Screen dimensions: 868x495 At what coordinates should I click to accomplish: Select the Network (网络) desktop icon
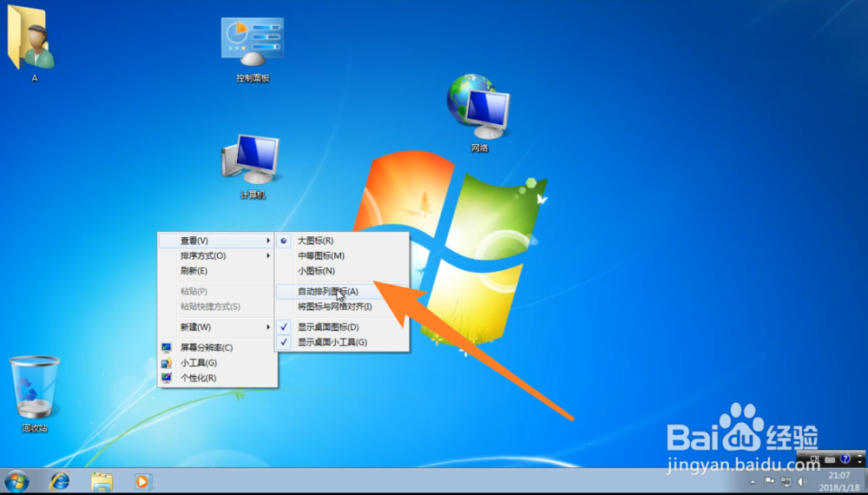pos(479,113)
